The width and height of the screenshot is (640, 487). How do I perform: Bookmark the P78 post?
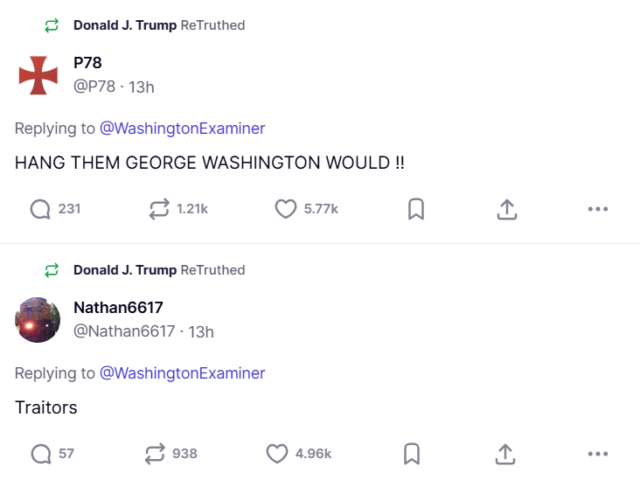point(416,209)
